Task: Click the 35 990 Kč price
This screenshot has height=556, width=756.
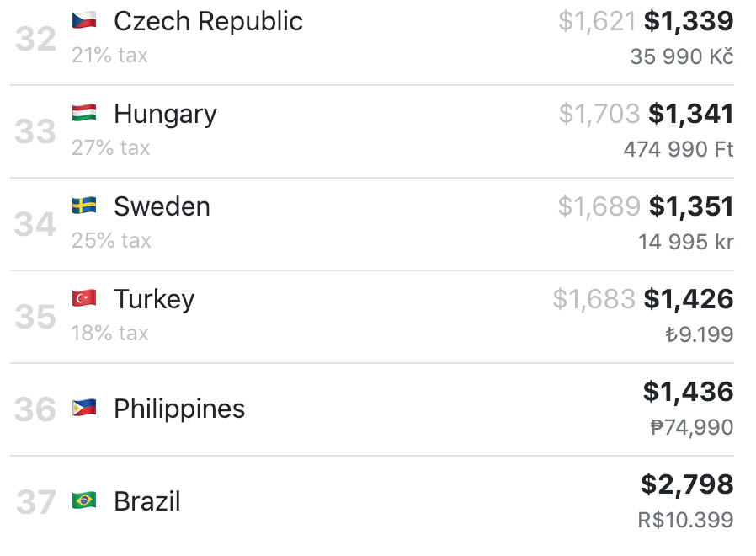Action: tap(682, 57)
